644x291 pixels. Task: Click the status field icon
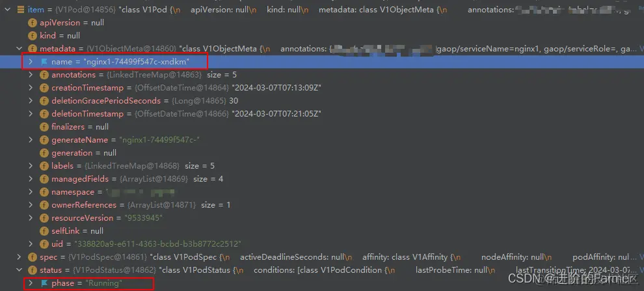(32, 270)
